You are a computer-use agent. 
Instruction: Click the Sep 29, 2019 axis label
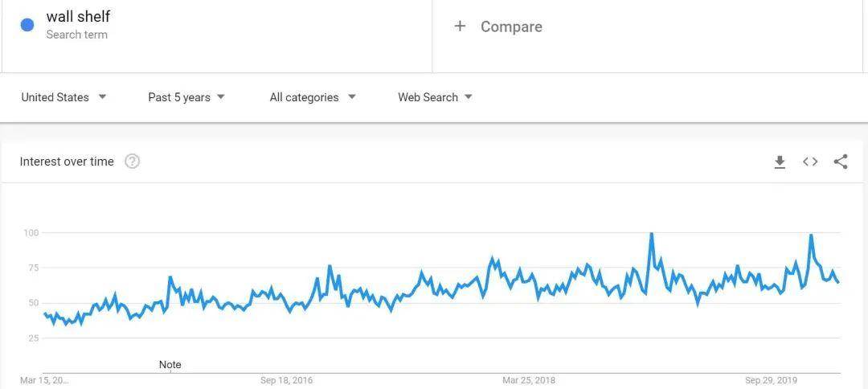771,380
